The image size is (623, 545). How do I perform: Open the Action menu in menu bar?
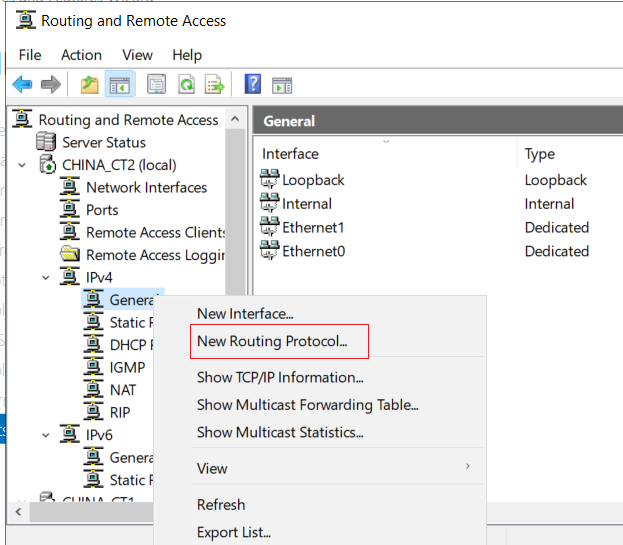pos(81,55)
